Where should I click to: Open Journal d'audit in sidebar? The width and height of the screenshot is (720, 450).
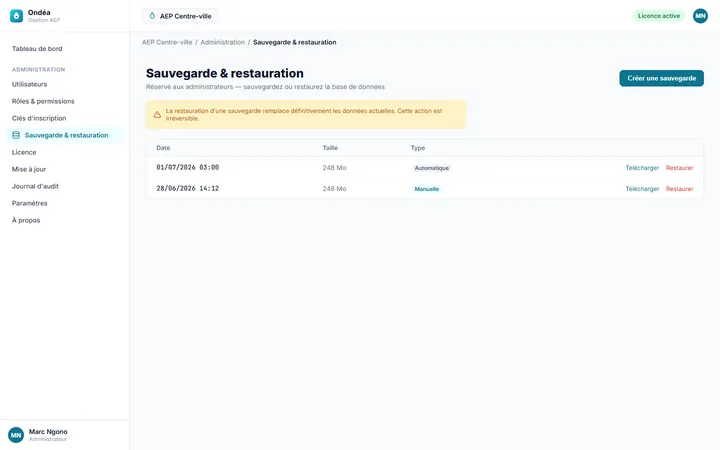point(35,186)
